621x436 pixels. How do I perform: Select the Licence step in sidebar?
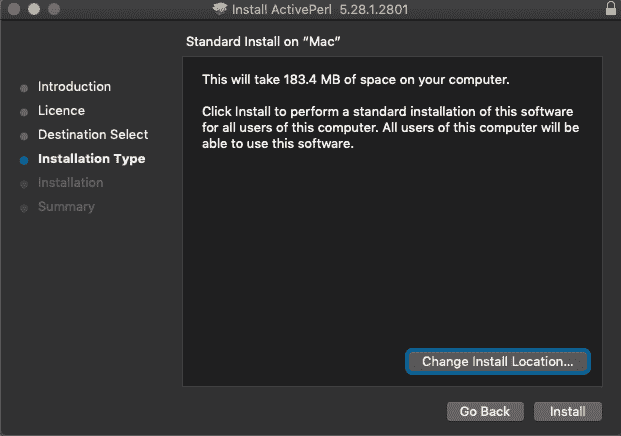[x=61, y=111]
